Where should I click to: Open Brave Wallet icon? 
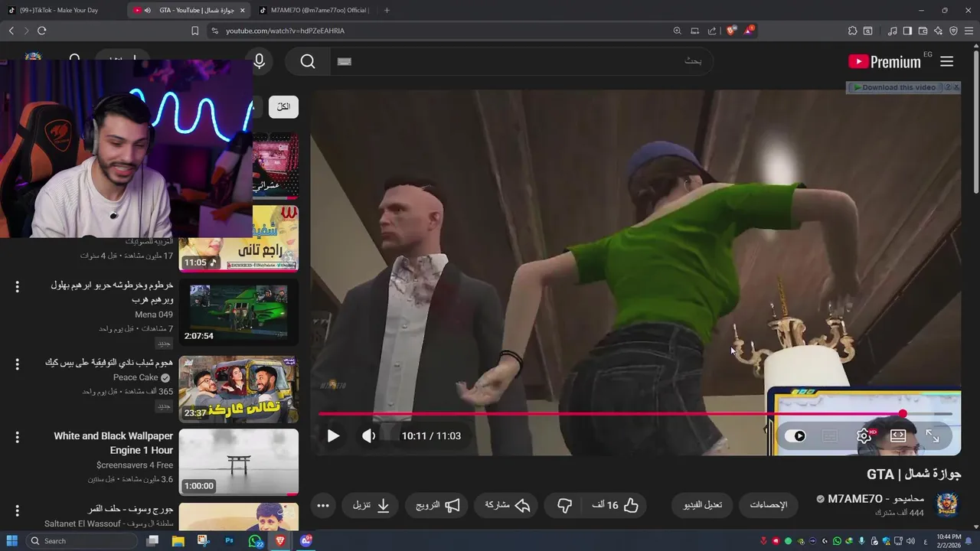[923, 31]
